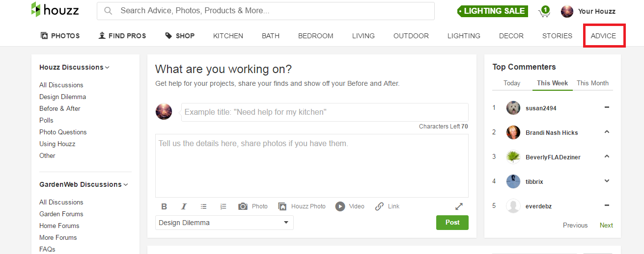Open the Advice section

[603, 36]
